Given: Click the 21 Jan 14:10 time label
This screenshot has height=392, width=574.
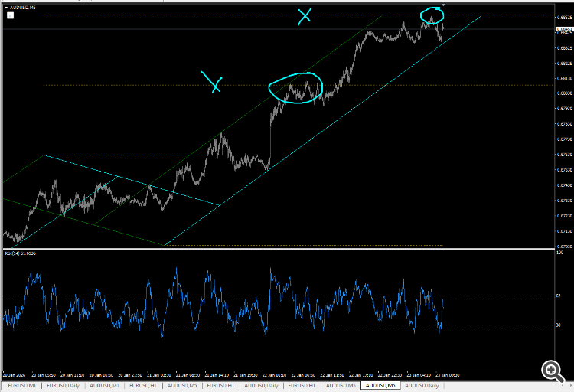Looking at the screenshot, I should pos(217,375).
